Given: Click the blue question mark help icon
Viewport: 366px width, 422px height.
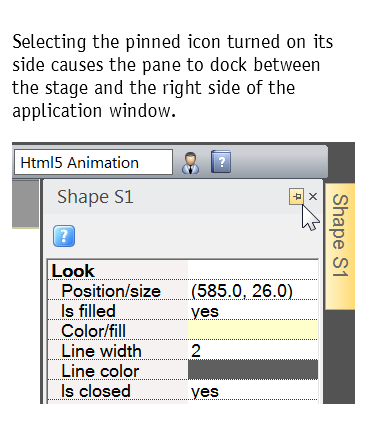Looking at the screenshot, I should pyautogui.click(x=64, y=236).
